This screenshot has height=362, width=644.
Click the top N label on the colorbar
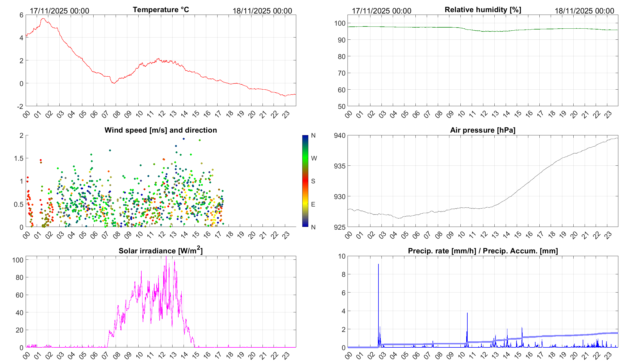click(x=313, y=135)
